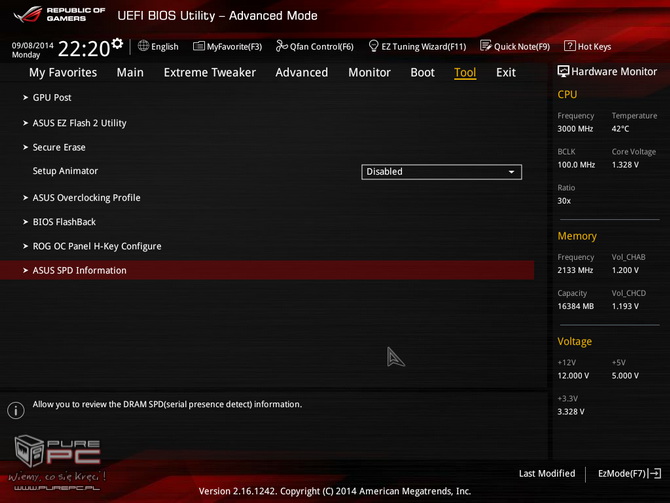The image size is (670, 503).
Task: Click CPU frequency value 3000 MHz
Action: [575, 129]
